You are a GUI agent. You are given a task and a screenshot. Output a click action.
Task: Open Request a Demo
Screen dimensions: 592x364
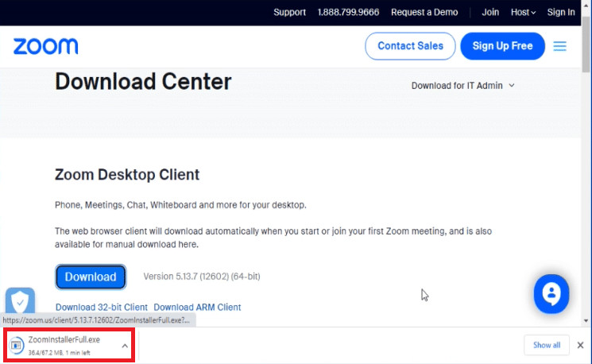pos(424,13)
